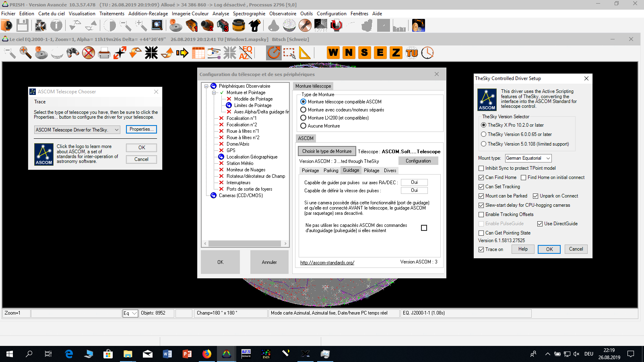Open the Mount type dropdown

[528, 158]
